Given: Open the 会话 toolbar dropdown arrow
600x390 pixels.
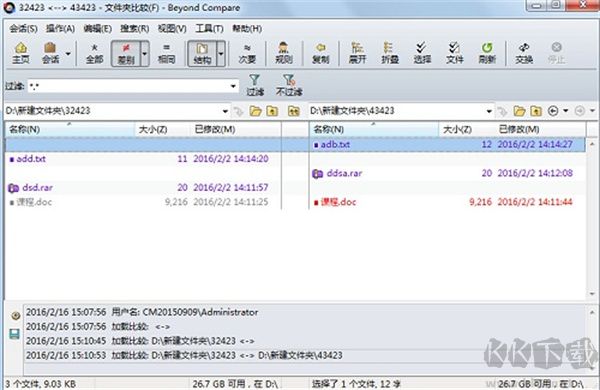Looking at the screenshot, I should [68, 53].
